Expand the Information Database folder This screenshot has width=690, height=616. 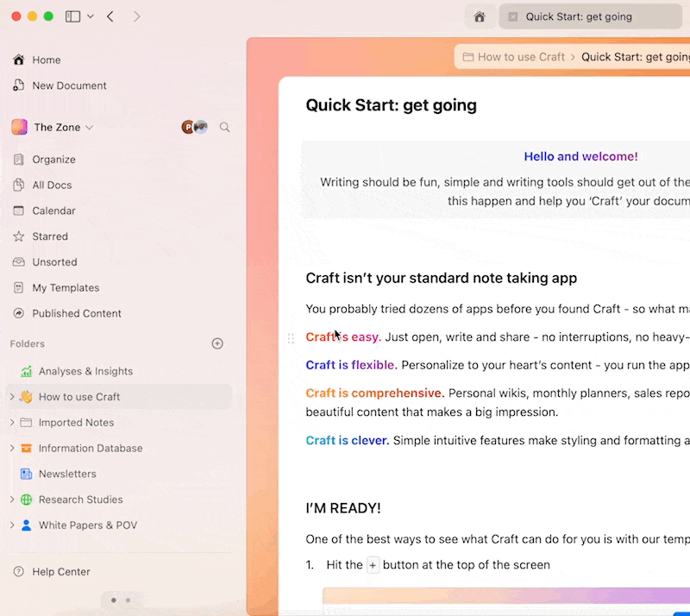[12, 448]
